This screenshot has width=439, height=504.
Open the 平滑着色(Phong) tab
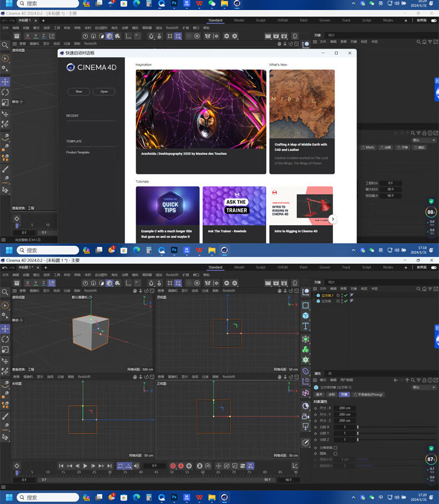pos(369,394)
